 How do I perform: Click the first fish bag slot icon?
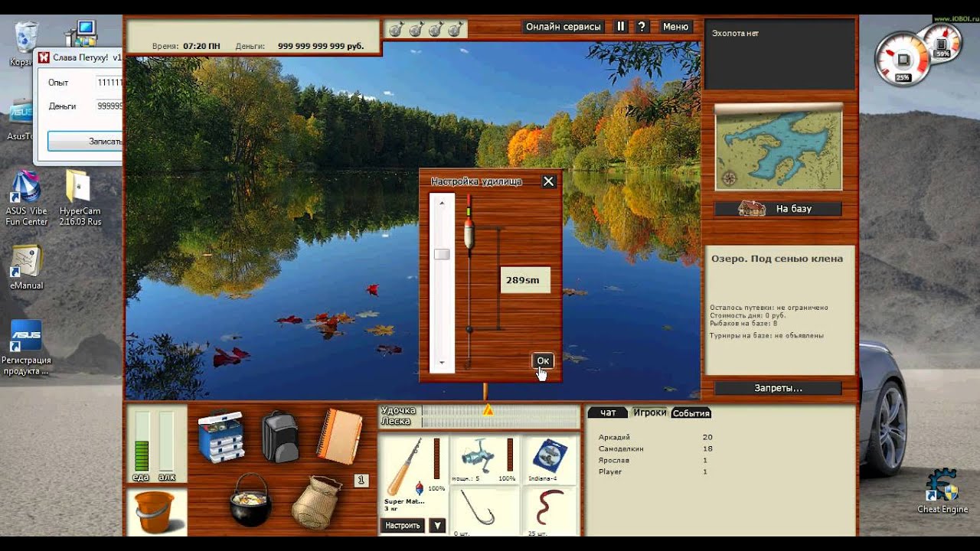(396, 30)
